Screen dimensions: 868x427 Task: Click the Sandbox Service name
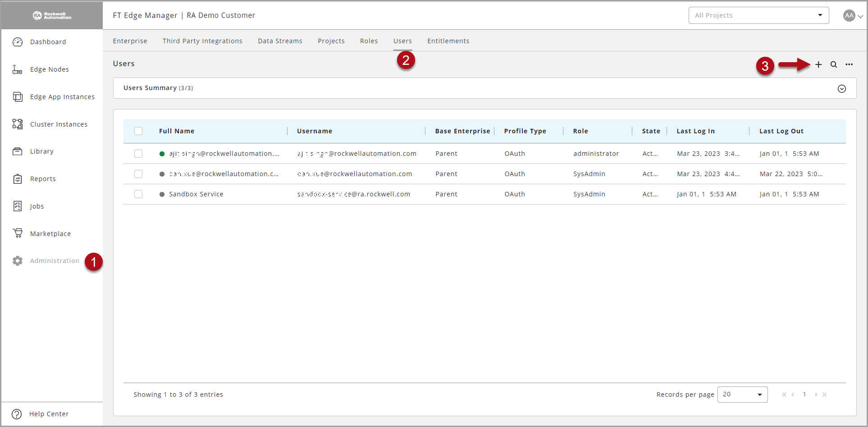(x=196, y=194)
